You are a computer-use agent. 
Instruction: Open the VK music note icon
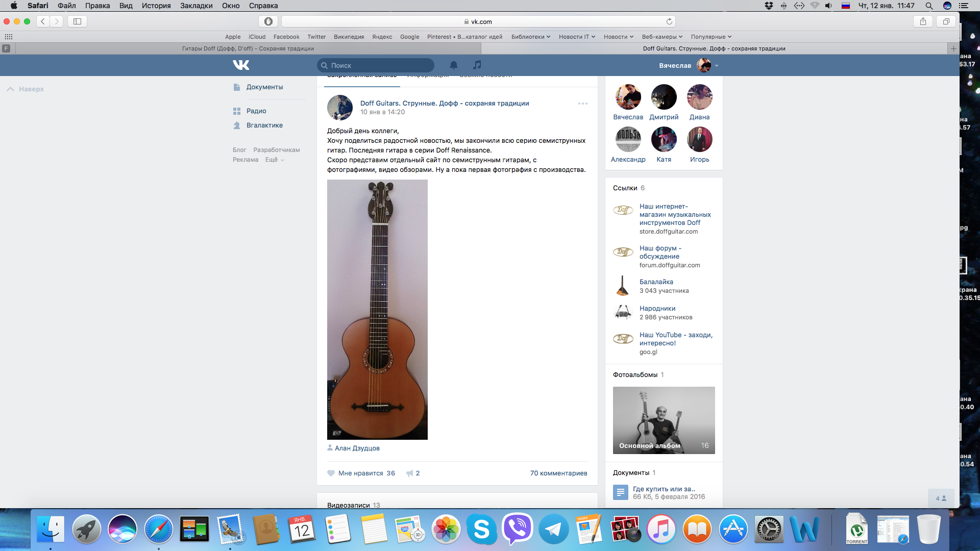click(x=477, y=65)
